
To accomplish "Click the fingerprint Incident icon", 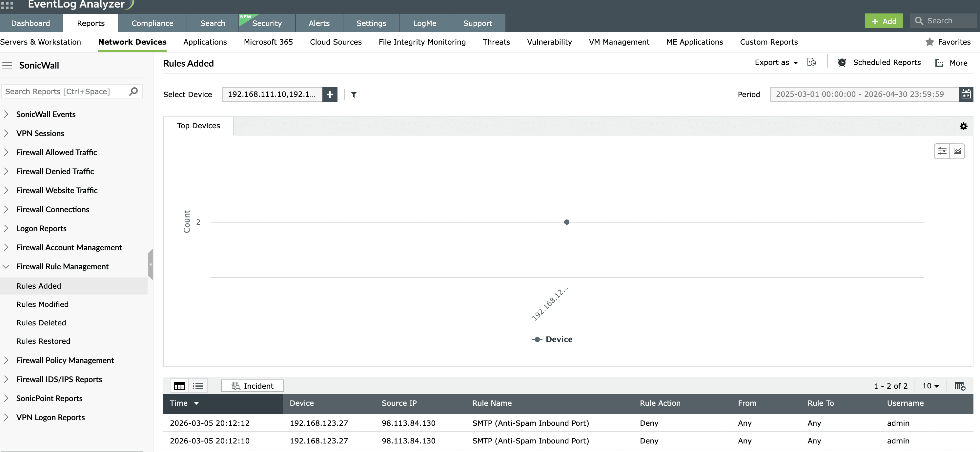I will click(x=236, y=386).
